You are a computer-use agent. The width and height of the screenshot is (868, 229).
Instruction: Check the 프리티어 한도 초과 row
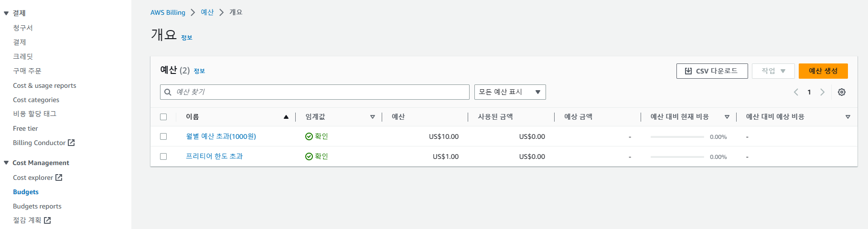pos(163,156)
